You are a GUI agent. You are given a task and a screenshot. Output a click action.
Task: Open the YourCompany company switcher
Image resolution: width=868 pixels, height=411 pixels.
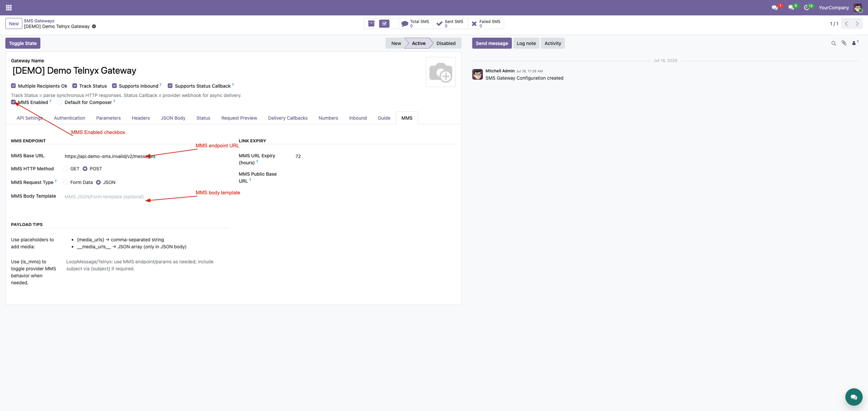click(x=834, y=8)
